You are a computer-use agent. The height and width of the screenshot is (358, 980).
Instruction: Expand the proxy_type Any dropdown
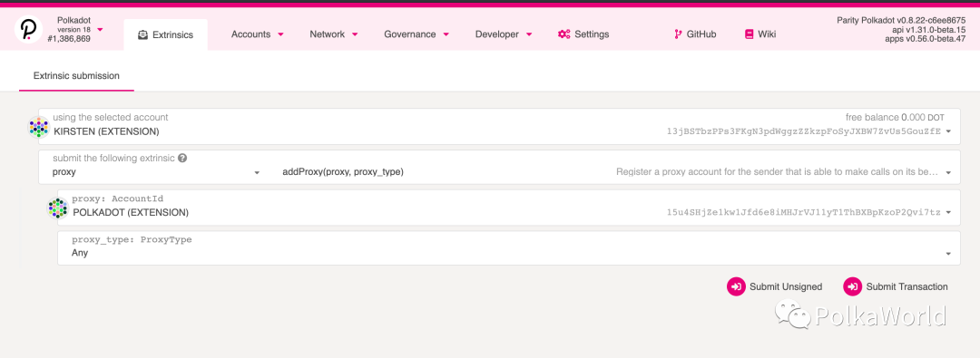[509, 248]
